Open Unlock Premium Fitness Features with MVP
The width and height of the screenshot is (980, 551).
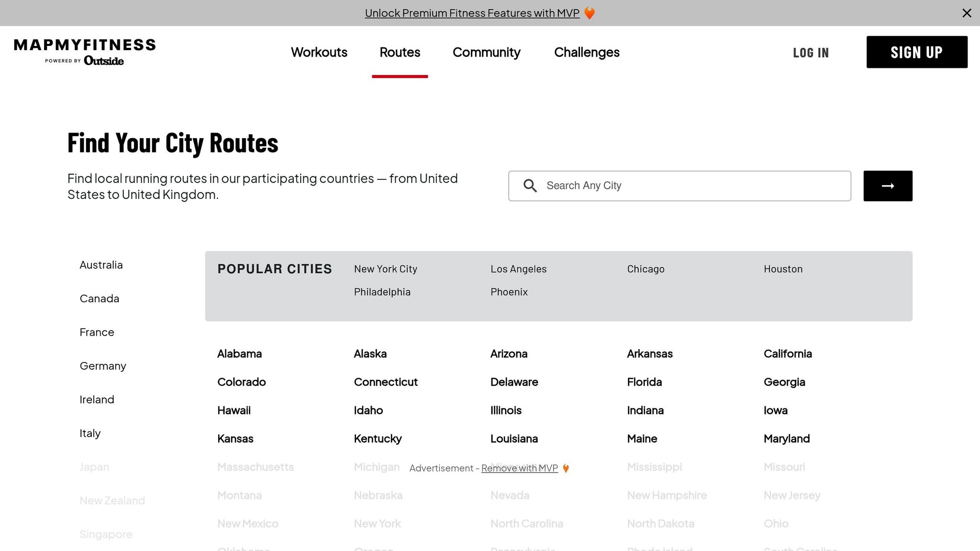472,13
